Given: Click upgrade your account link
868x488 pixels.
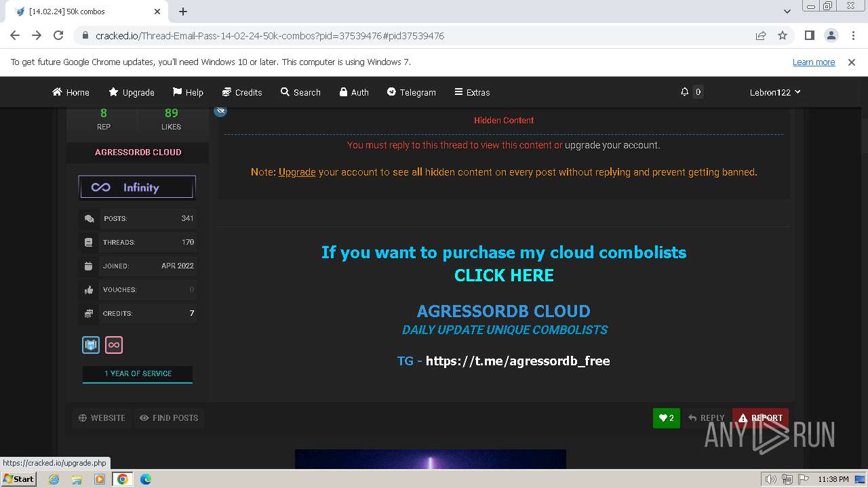Looking at the screenshot, I should pos(612,145).
